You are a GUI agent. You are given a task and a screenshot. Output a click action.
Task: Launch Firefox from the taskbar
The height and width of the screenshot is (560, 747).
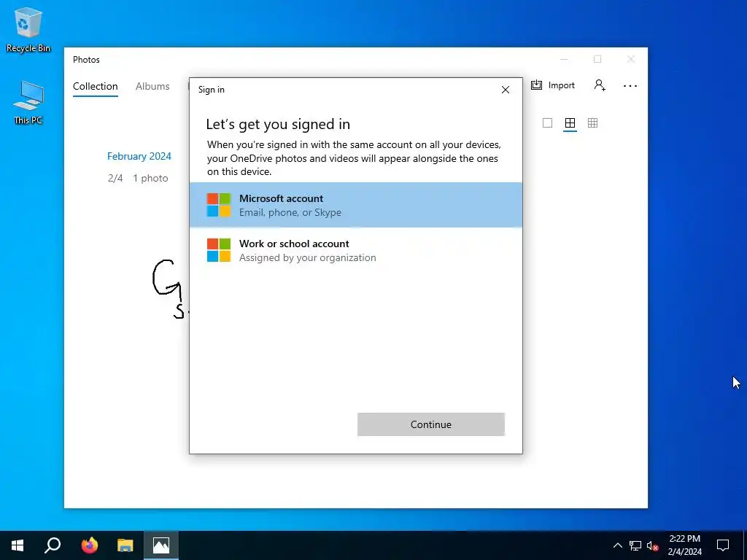click(89, 545)
